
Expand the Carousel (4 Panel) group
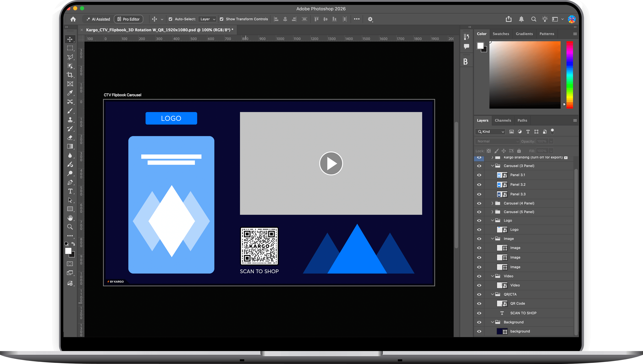pos(492,203)
